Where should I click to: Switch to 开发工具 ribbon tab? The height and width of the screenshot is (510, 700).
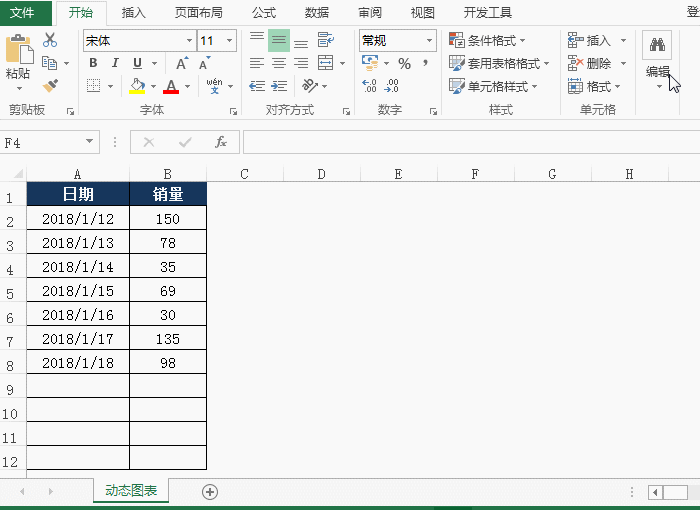tap(488, 13)
